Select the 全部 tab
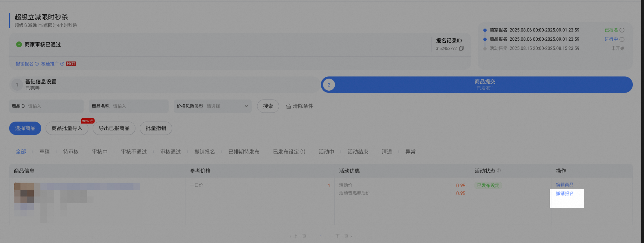Screen dimensions: 644x243 21,152
